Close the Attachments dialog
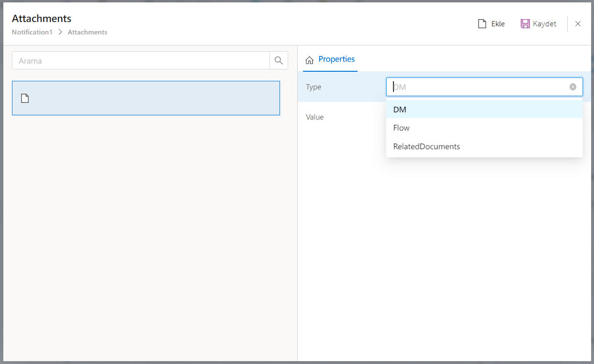The width and height of the screenshot is (594, 364). [578, 24]
